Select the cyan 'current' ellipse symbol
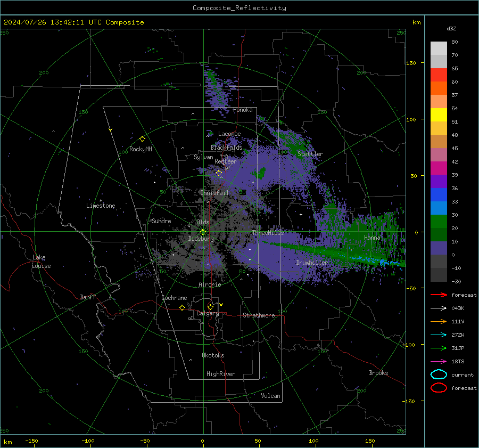 [439, 374]
